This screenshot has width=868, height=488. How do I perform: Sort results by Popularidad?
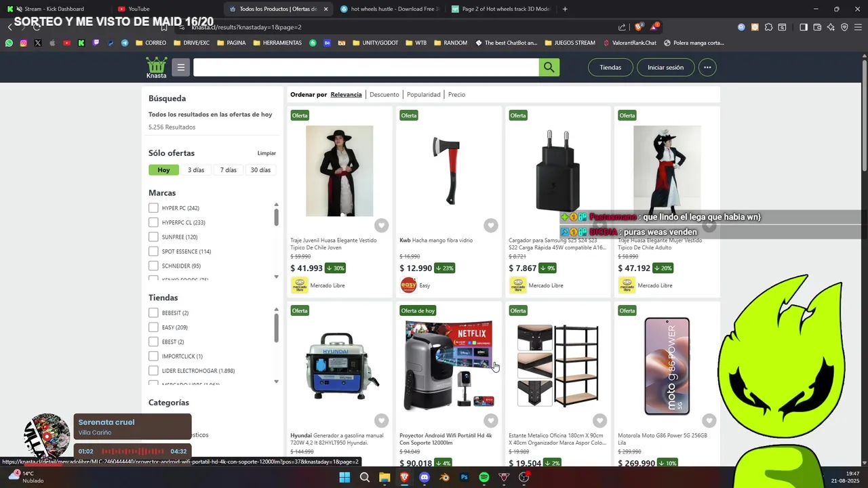point(424,95)
